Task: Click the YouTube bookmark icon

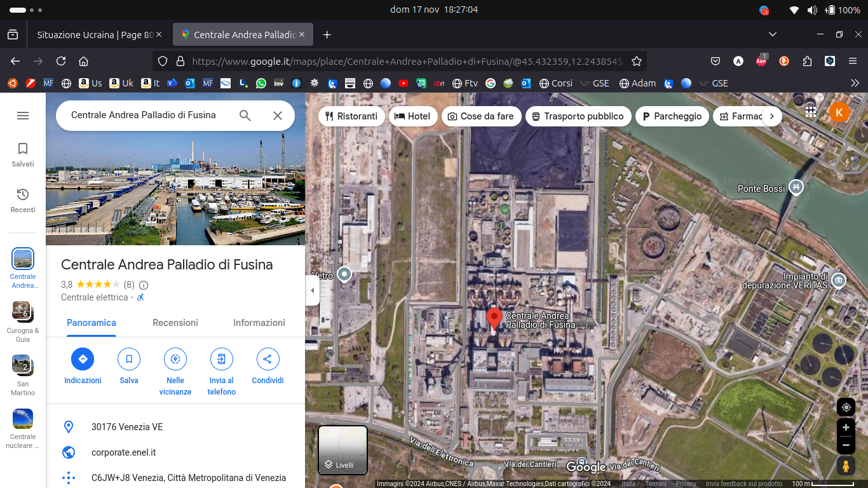Action: tap(403, 83)
